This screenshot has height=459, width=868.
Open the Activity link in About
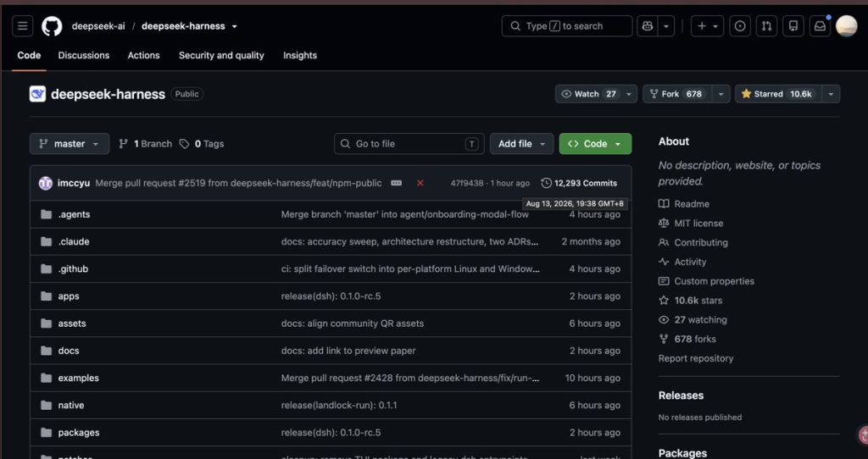(690, 263)
